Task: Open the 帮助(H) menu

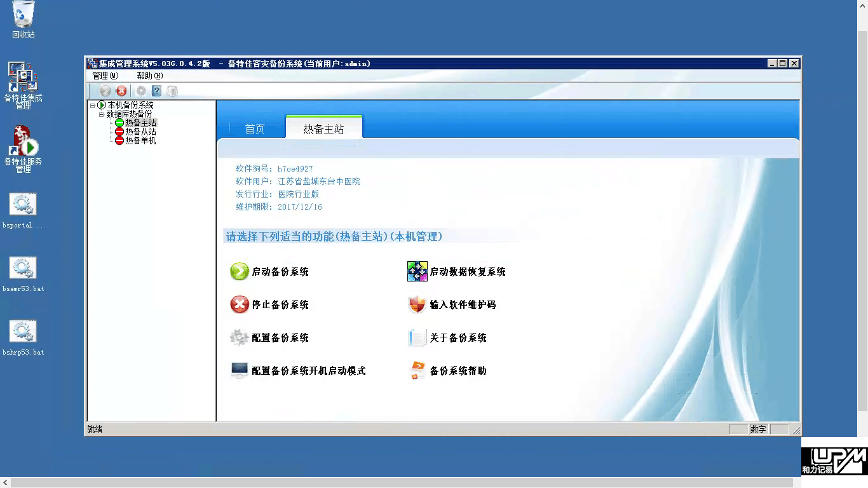Action: tap(150, 76)
